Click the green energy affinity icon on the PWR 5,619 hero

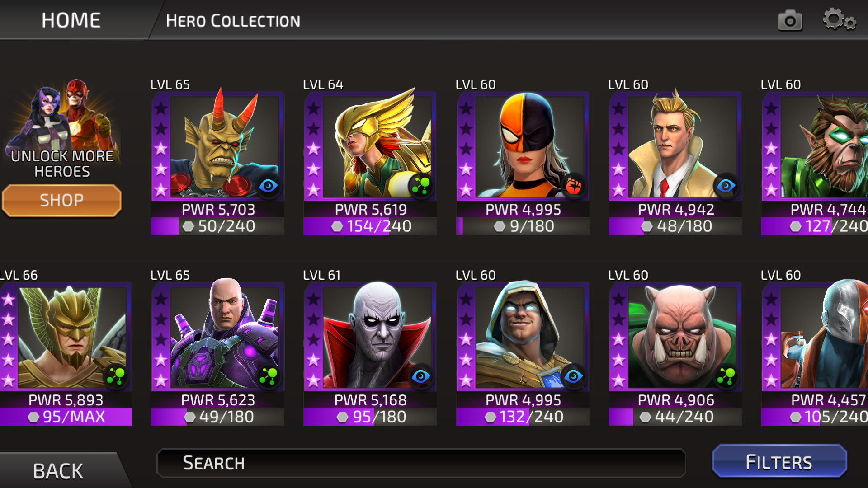tap(421, 186)
